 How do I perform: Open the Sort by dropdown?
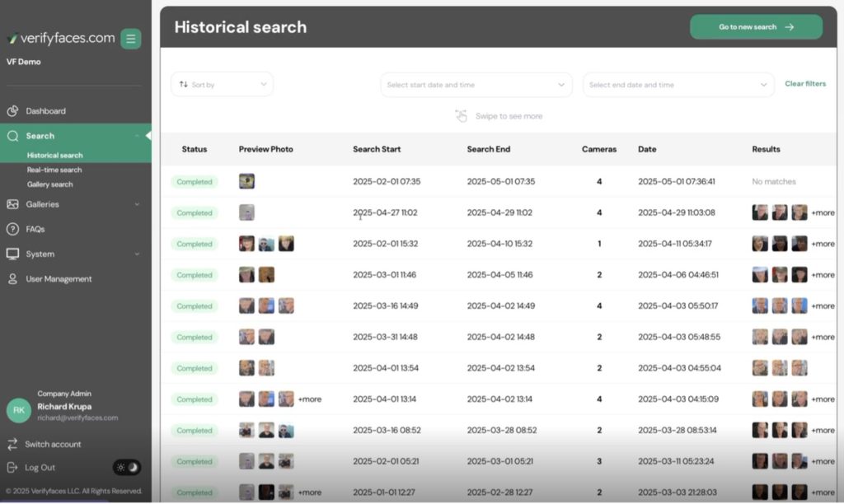tap(222, 85)
